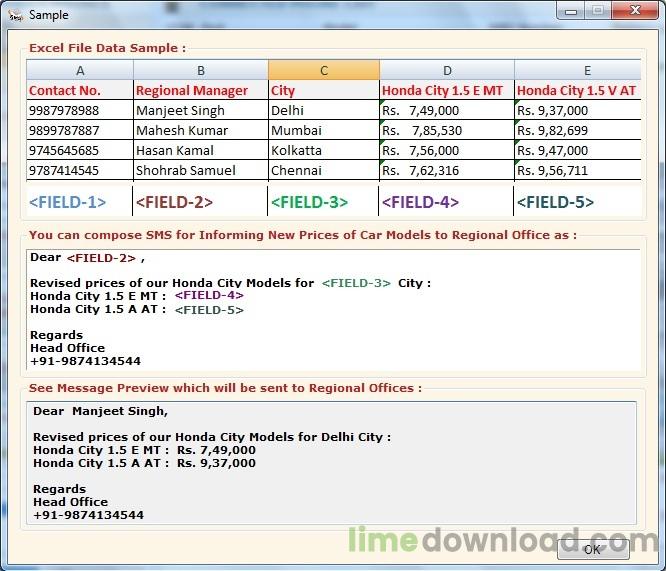
Task: Select column D header
Action: tap(447, 70)
